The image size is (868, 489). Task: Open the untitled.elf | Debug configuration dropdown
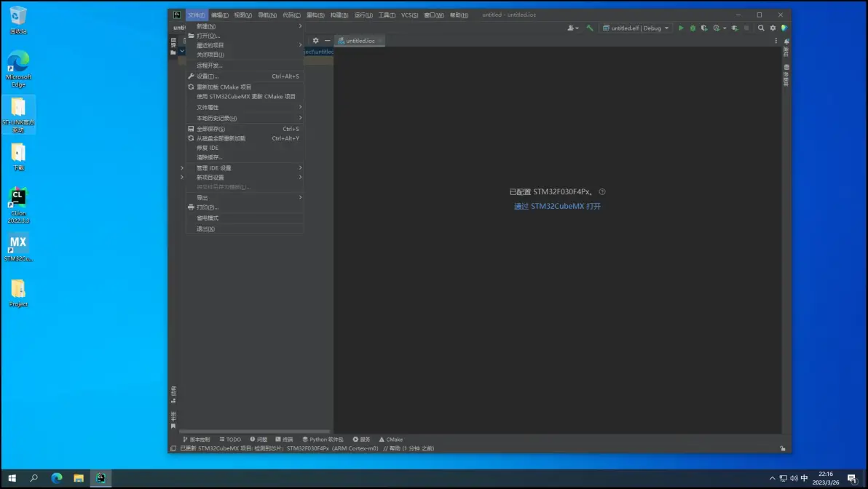point(636,28)
